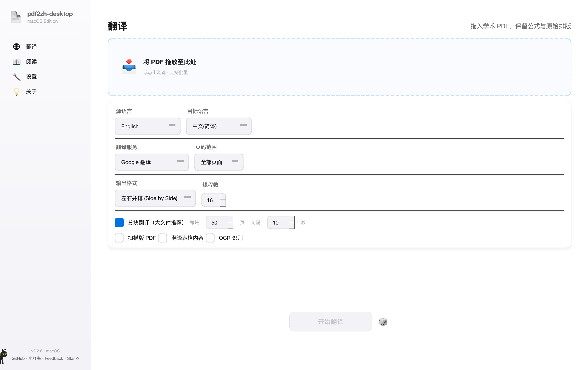Click the 拖入学术 PDF header description
Image resolution: width=588 pixels, height=370 pixels.
pos(520,26)
